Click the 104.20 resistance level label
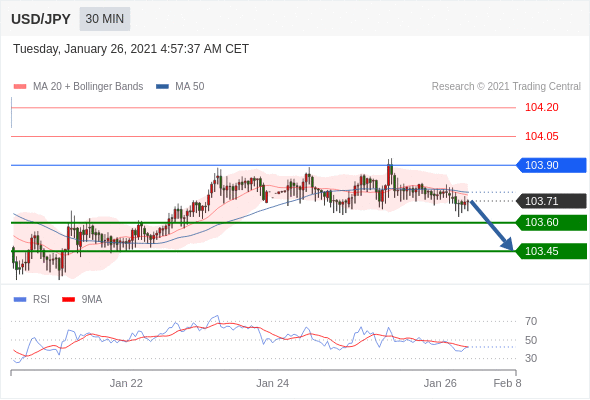Image resolution: width=590 pixels, height=400 pixels. coord(542,108)
